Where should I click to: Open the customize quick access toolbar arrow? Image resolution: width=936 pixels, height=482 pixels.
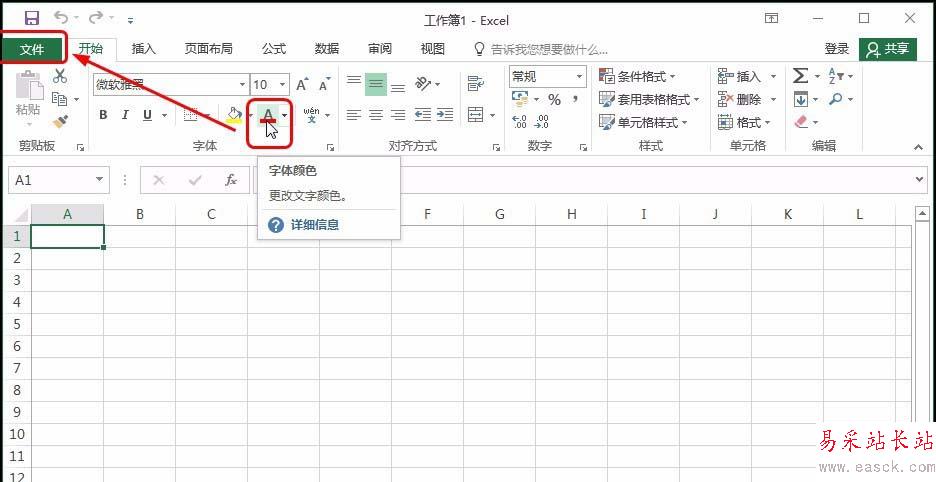point(130,20)
